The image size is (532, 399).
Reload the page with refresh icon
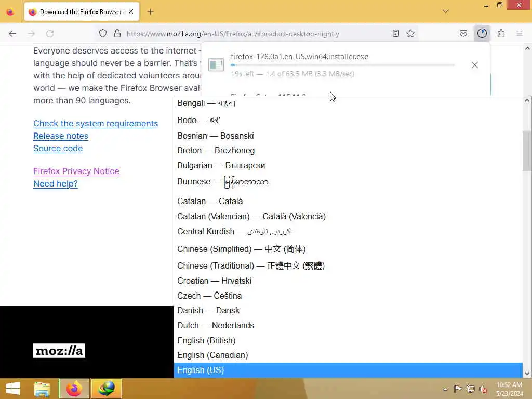pos(50,34)
